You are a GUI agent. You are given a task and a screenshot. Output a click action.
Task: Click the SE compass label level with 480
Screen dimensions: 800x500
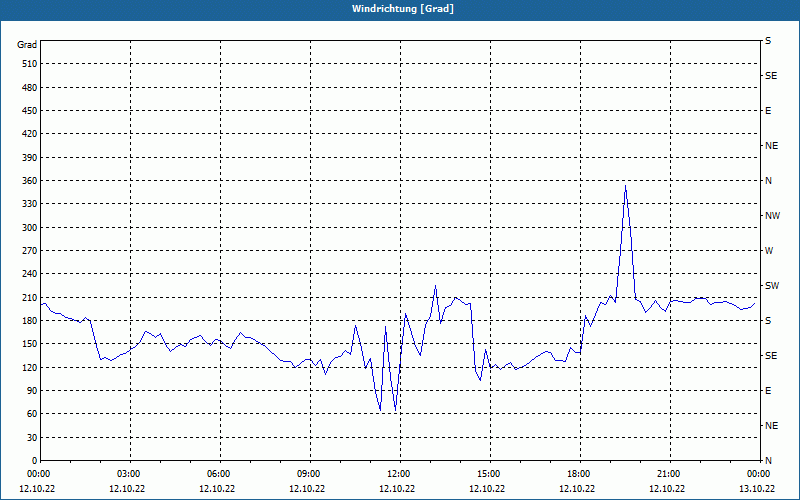771,76
